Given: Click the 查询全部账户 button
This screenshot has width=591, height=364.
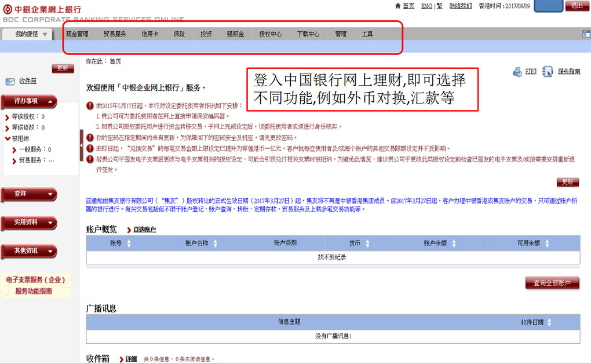Looking at the screenshot, I should pos(552,283).
